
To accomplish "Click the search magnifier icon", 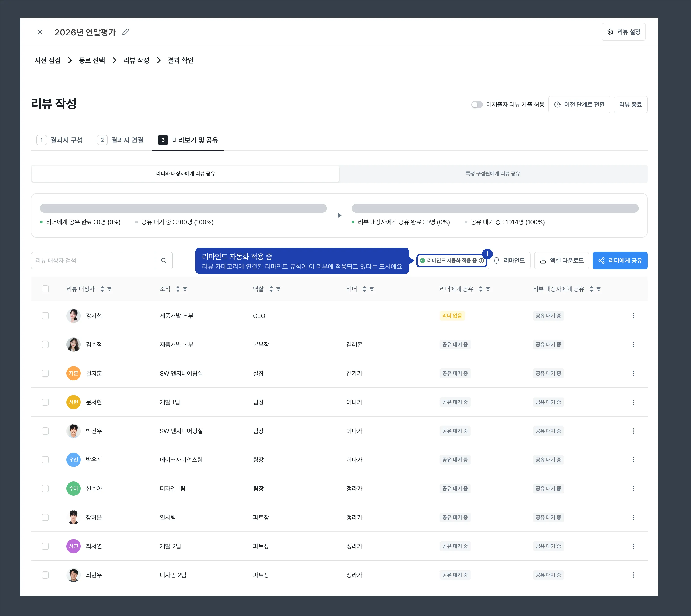I will (164, 260).
